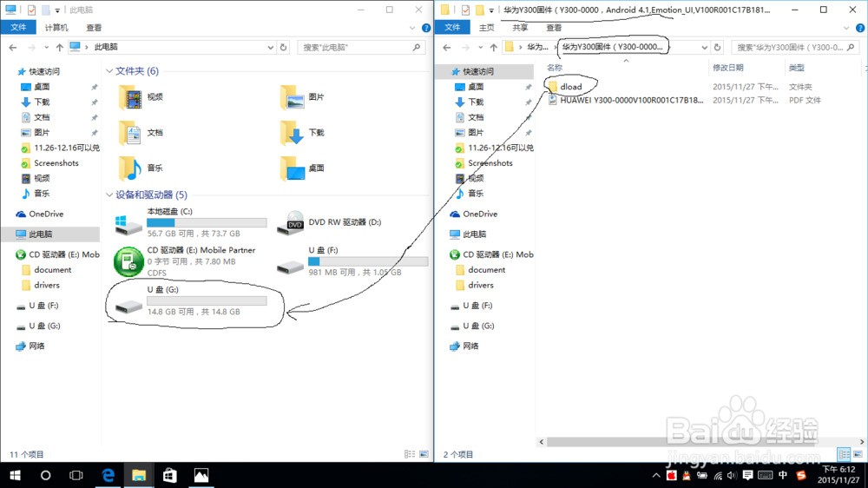Open address history dropdown in left window

click(x=270, y=48)
